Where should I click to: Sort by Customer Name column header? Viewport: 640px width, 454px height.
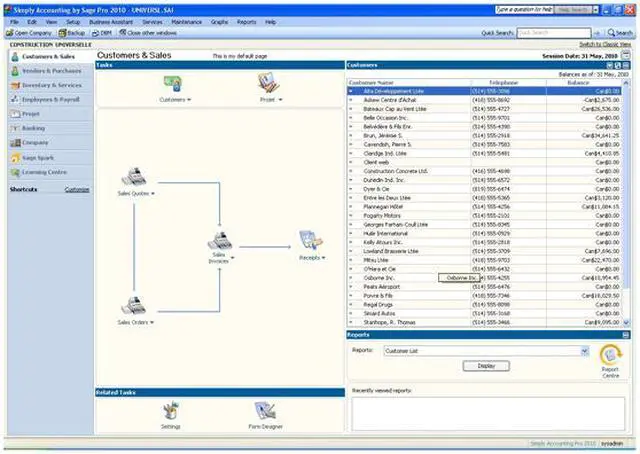409,83
